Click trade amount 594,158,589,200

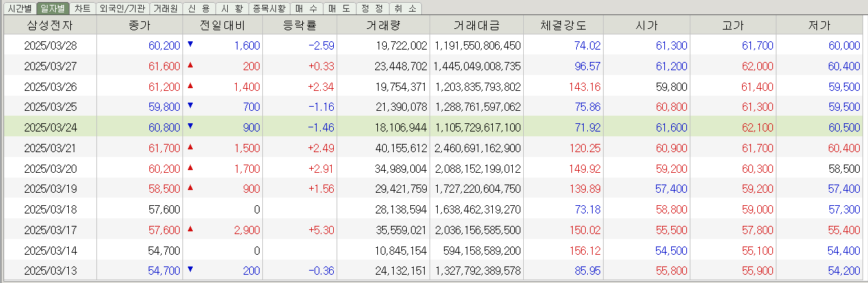coord(482,250)
